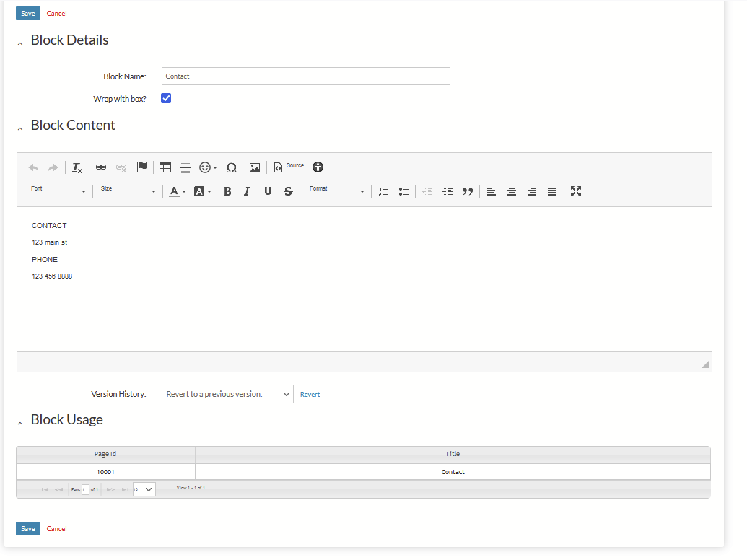
Task: Switch to Source view in editor
Action: tap(289, 167)
